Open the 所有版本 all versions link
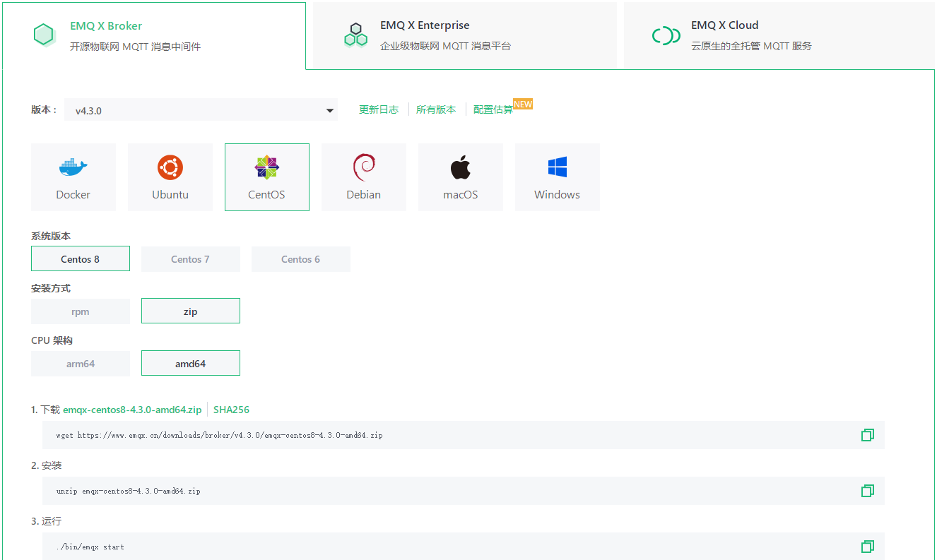937x560 pixels. (436, 109)
